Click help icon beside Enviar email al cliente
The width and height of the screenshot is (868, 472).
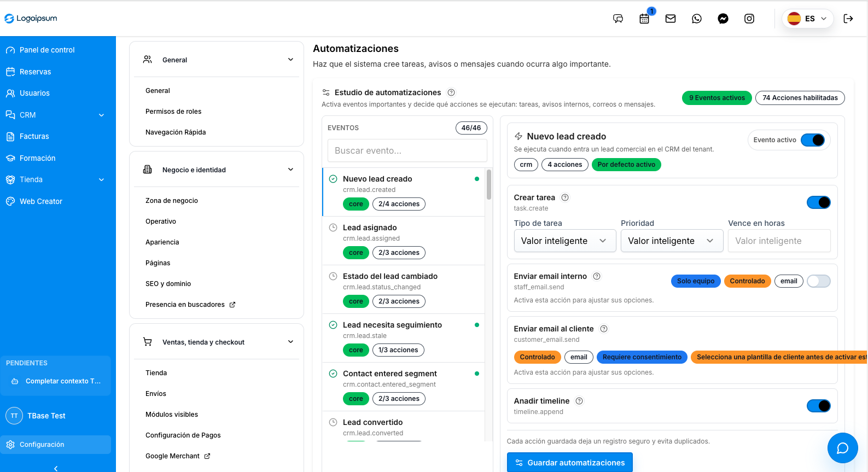[x=604, y=329]
